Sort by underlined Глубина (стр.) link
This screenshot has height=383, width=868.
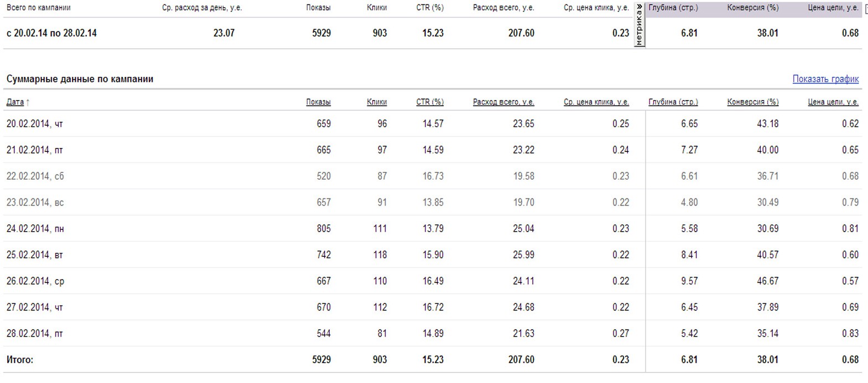click(673, 102)
